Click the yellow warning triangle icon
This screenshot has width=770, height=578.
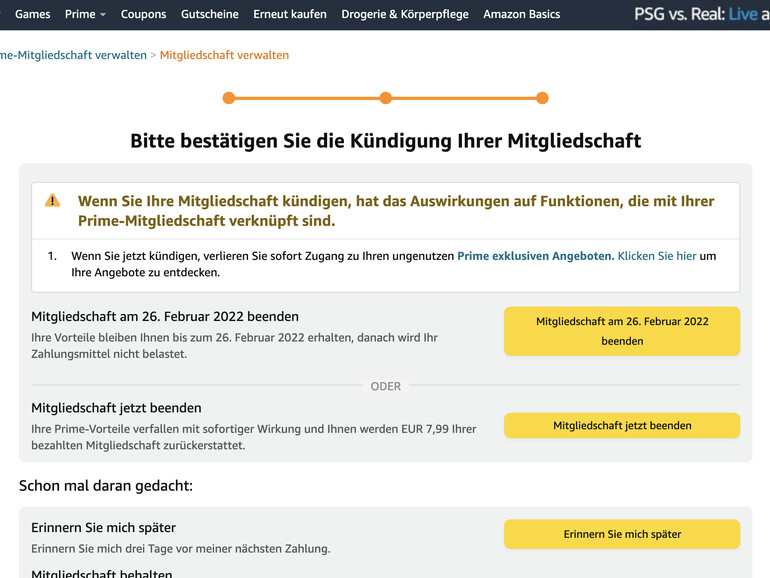point(53,200)
